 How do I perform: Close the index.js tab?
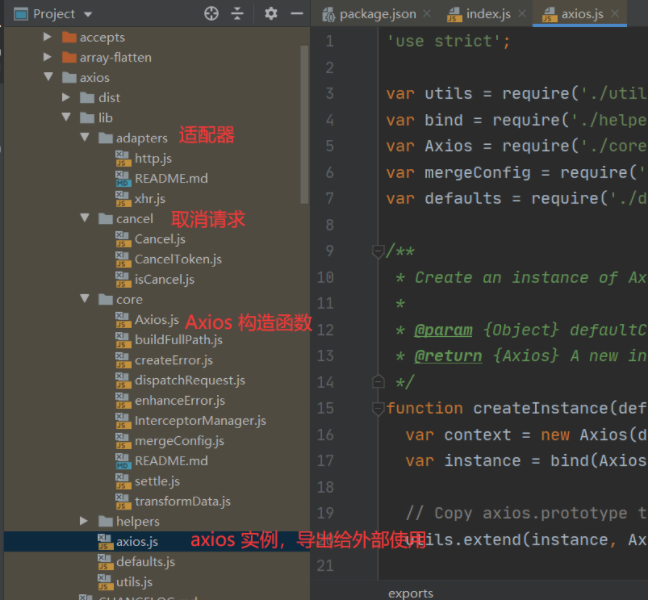click(522, 14)
